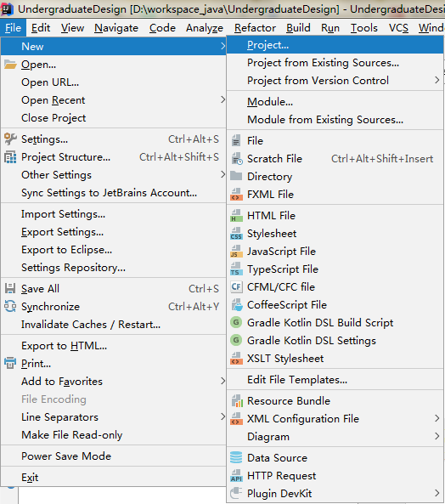Viewport: 445px width, 504px height.
Task: Choose Project from Existing Sources...
Action: [x=335, y=63]
